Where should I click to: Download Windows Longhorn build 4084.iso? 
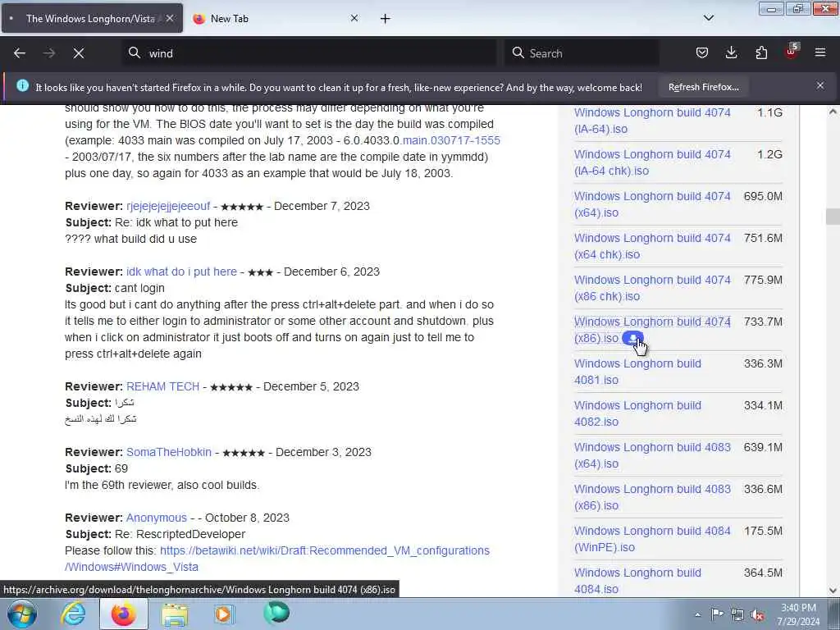pyautogui.click(x=637, y=580)
